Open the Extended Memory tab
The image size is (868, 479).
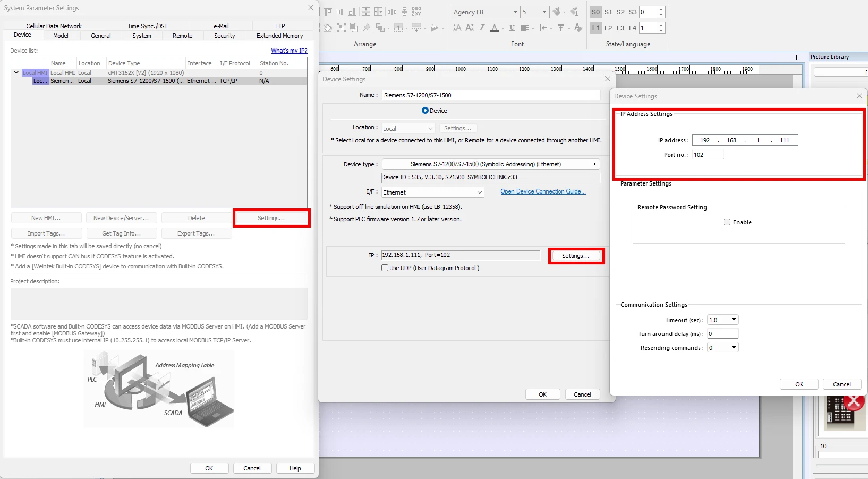[x=279, y=36]
